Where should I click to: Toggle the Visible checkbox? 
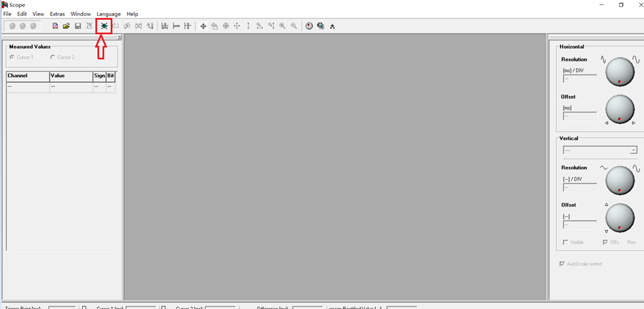pyautogui.click(x=565, y=242)
